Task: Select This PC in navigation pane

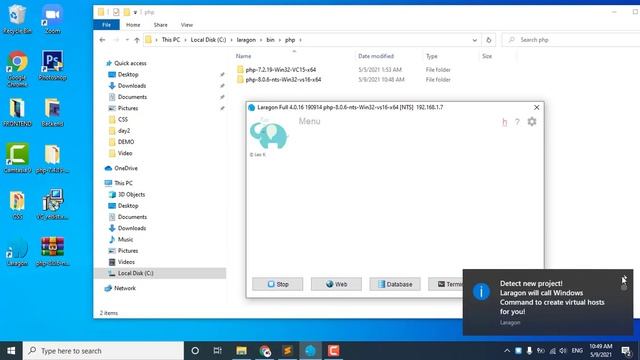Action: click(123, 183)
